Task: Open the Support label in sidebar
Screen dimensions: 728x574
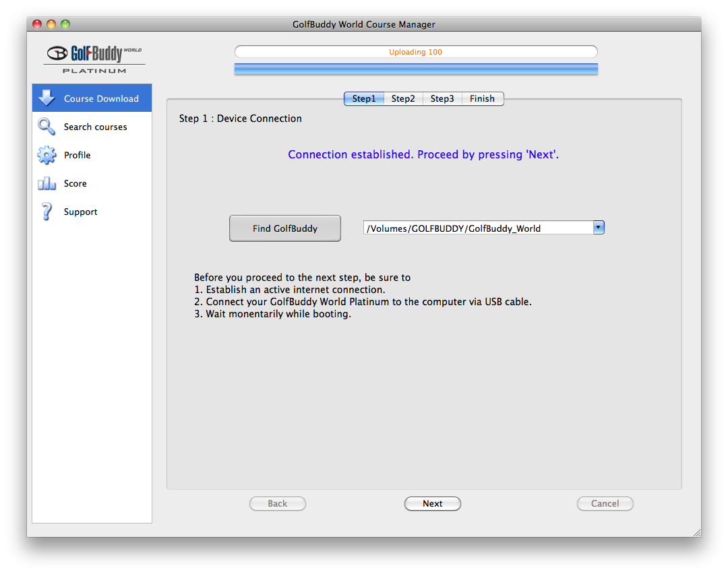Action: 80,212
